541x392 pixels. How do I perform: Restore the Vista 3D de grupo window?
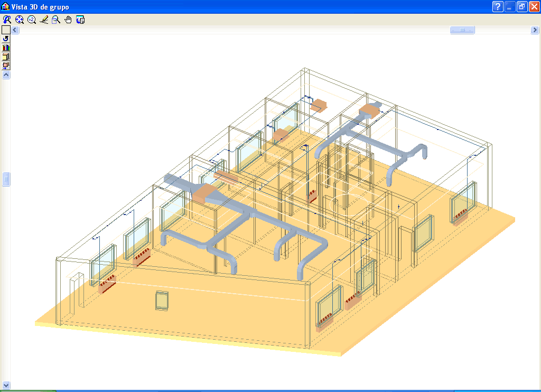coord(521,6)
